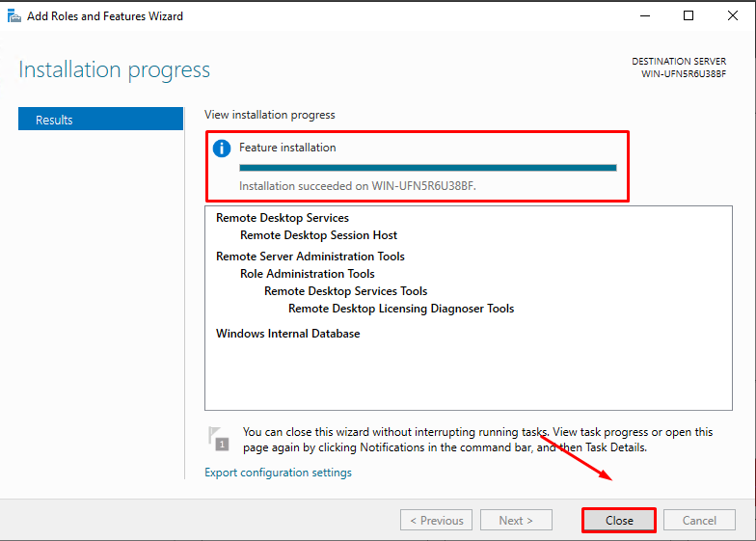756x541 pixels.
Task: Click the Cancel button
Action: click(x=699, y=521)
